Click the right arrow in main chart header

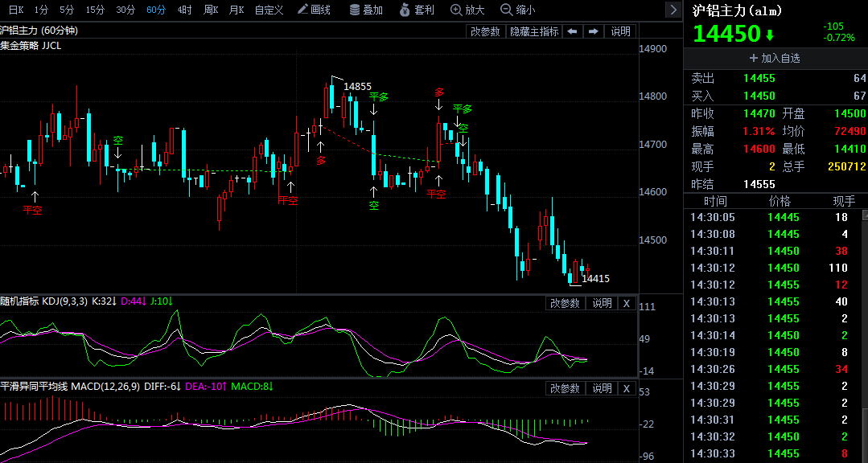tap(593, 31)
